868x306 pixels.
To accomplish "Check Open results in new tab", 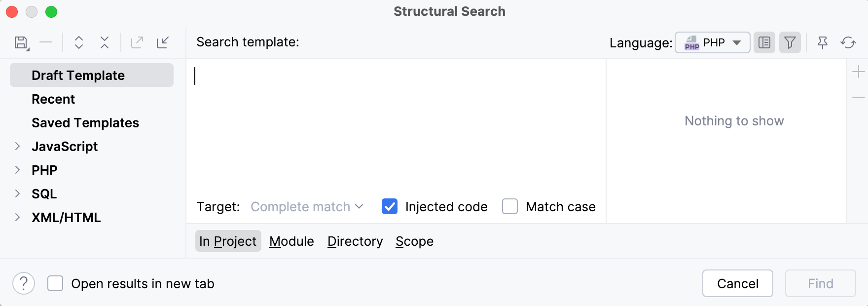I will click(54, 283).
